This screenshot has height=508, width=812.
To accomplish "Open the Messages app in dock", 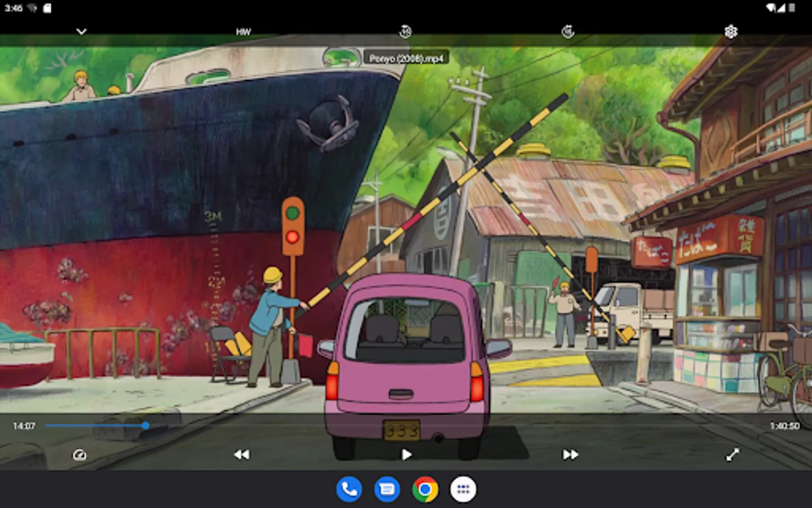I will pyautogui.click(x=387, y=489).
